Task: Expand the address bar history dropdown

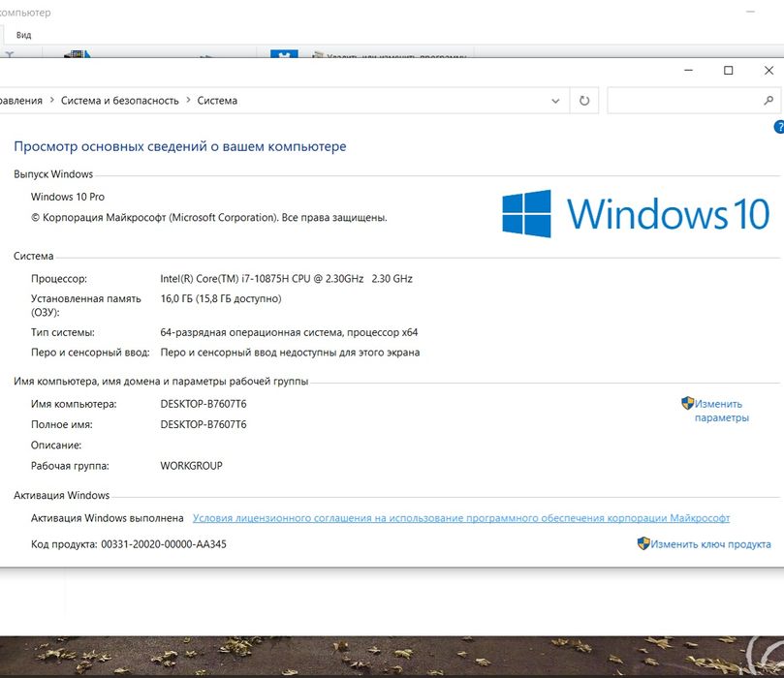Action: pos(555,101)
